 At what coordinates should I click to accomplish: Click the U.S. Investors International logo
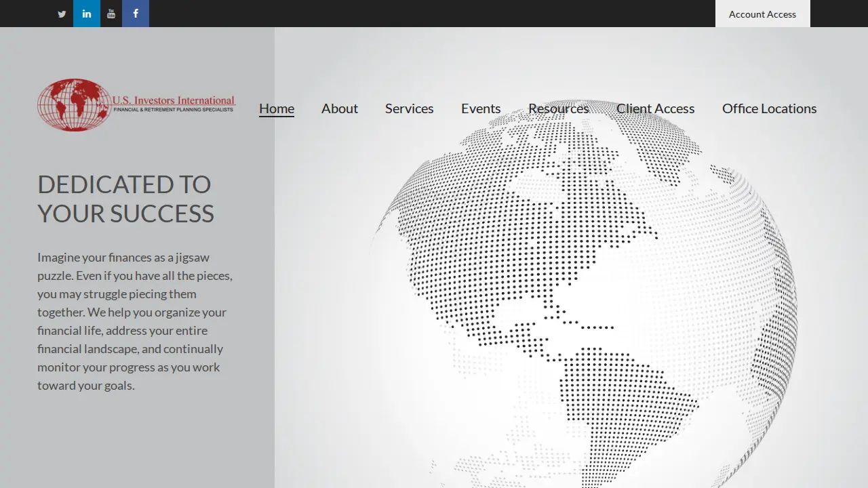pyautogui.click(x=136, y=105)
